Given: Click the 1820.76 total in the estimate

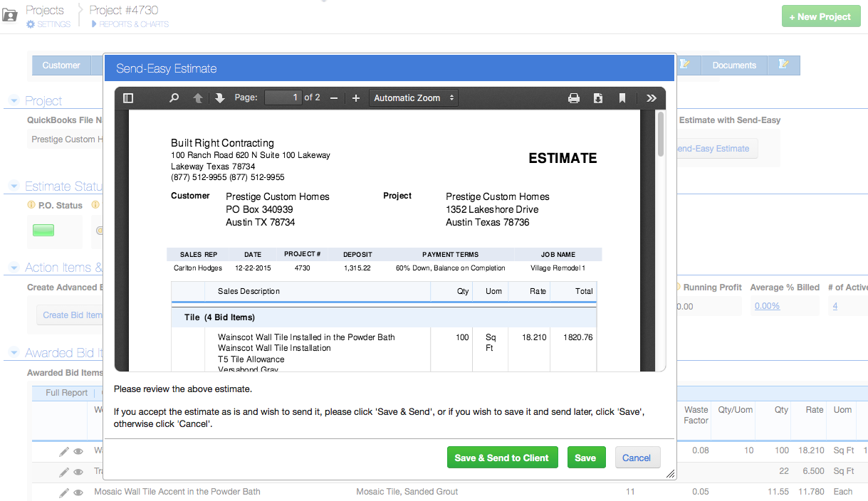Looking at the screenshot, I should pyautogui.click(x=577, y=337).
